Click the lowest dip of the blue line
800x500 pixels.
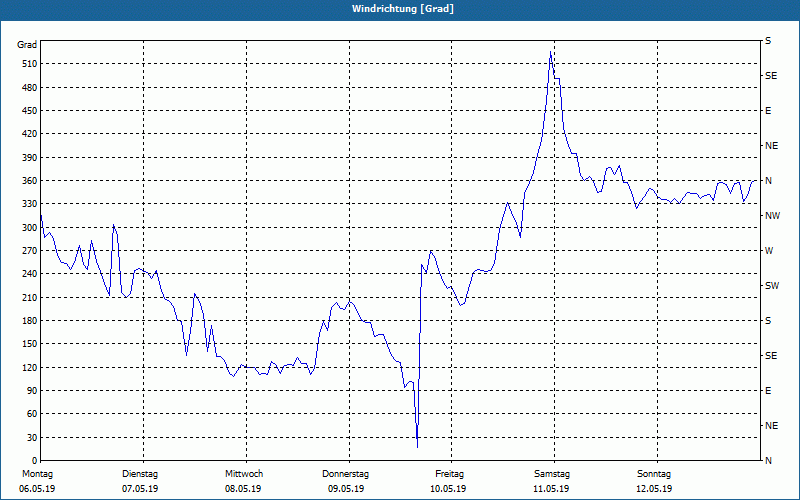[x=417, y=446]
